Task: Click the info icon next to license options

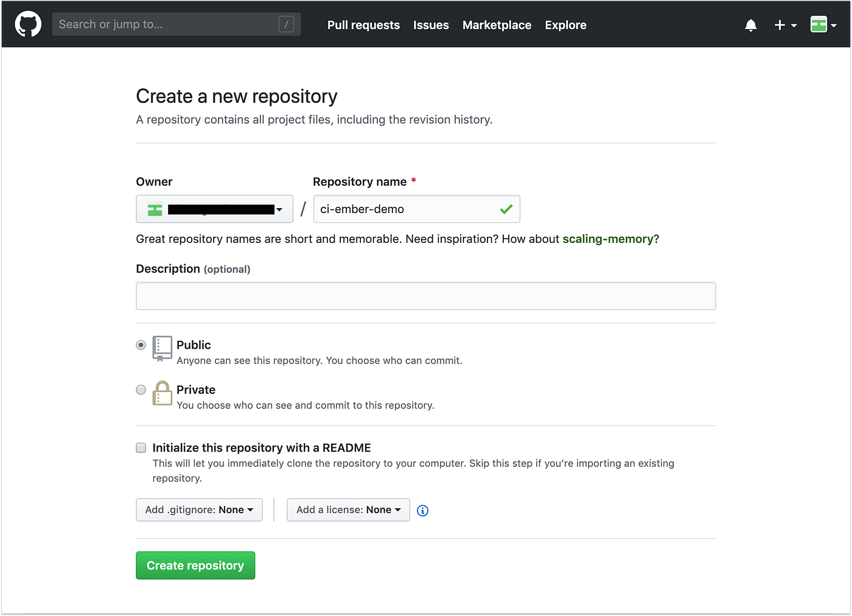Action: [x=422, y=511]
